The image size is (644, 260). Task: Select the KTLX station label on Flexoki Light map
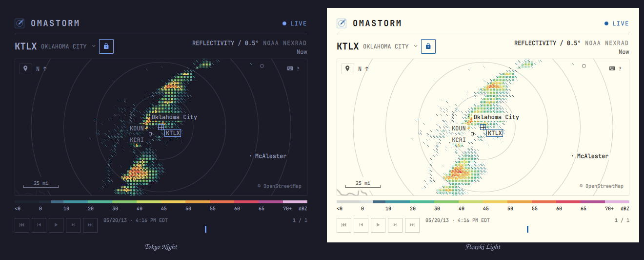[495, 133]
